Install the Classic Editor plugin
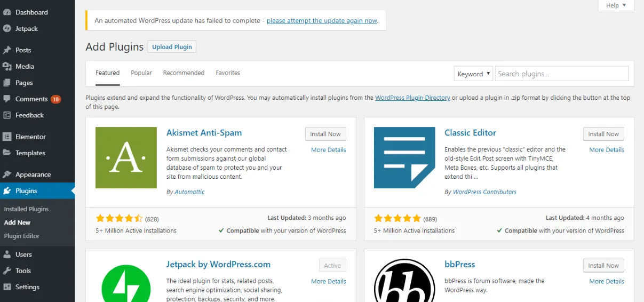The width and height of the screenshot is (644, 302). pos(603,134)
